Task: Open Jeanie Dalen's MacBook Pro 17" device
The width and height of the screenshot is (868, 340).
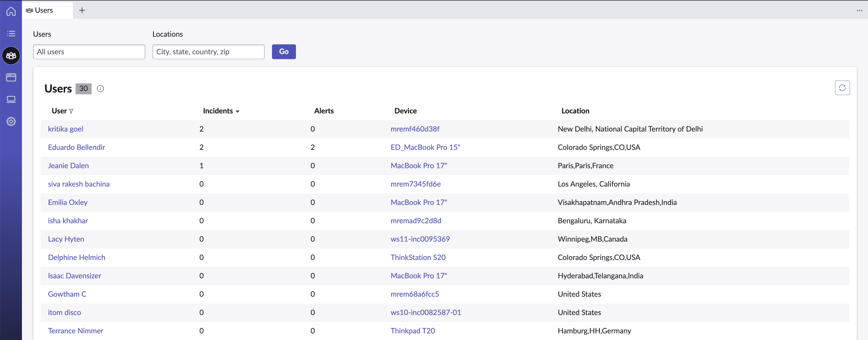Action: (x=418, y=166)
